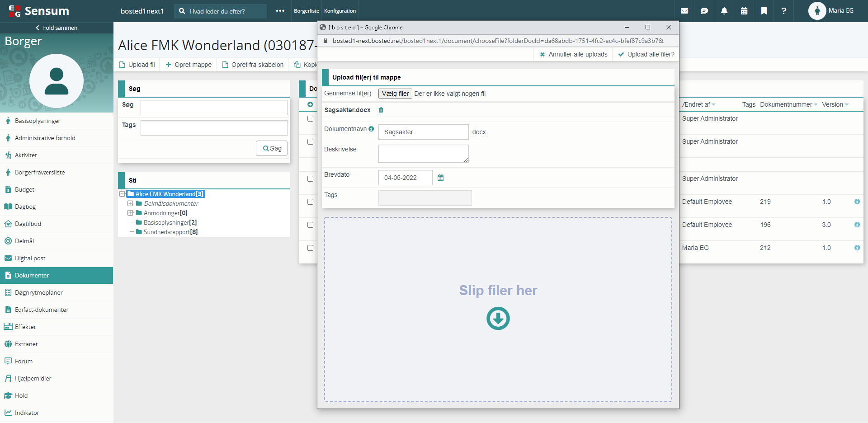Click info icon in document 196 row

coord(857,225)
